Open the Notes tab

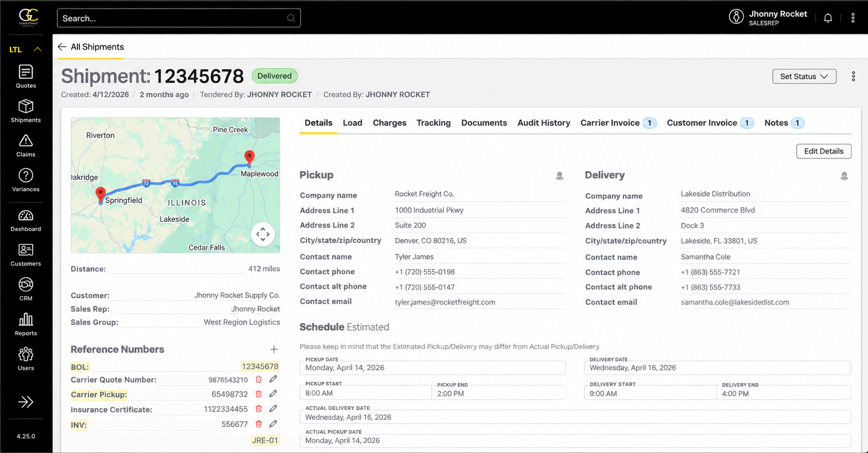click(784, 123)
